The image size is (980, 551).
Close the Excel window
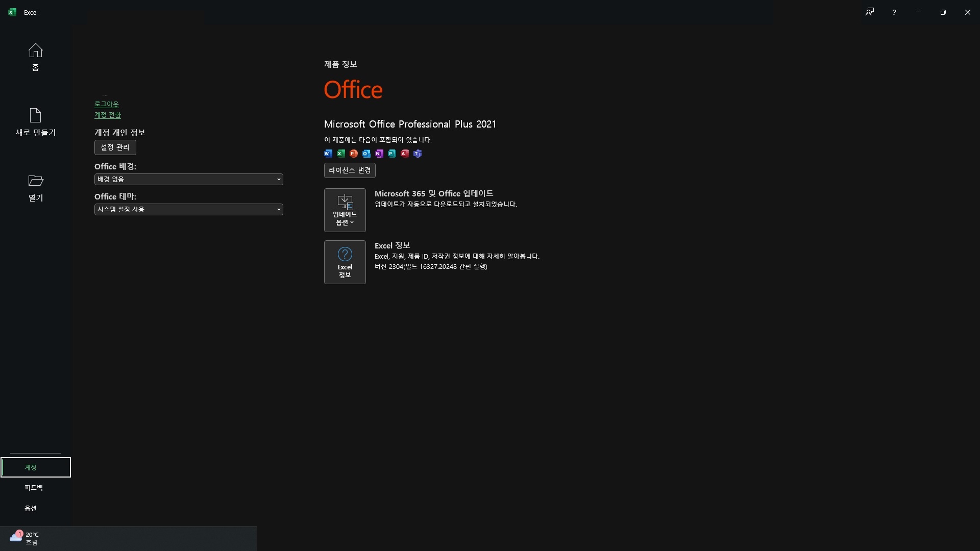click(x=968, y=12)
